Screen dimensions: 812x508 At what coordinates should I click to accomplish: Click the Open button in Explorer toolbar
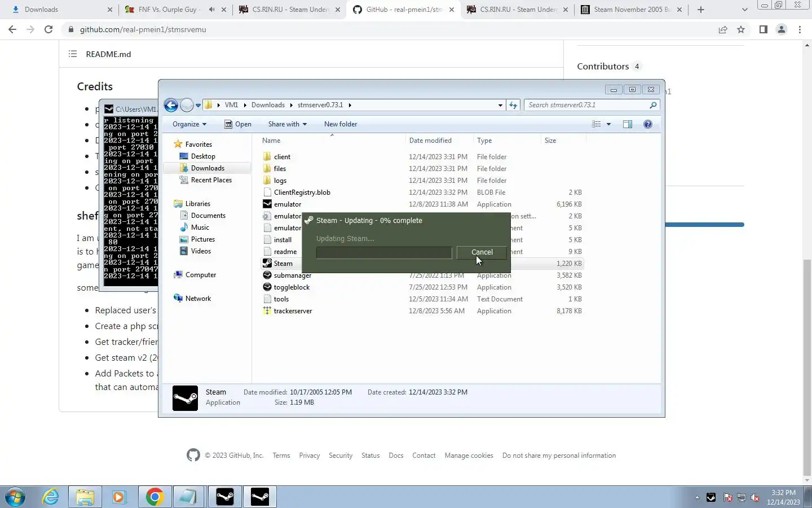click(x=238, y=124)
